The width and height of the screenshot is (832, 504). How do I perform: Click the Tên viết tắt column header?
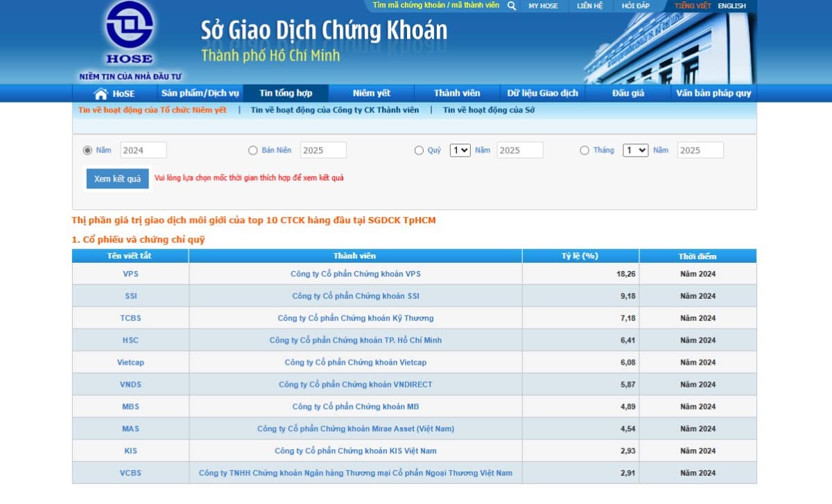coord(130,256)
